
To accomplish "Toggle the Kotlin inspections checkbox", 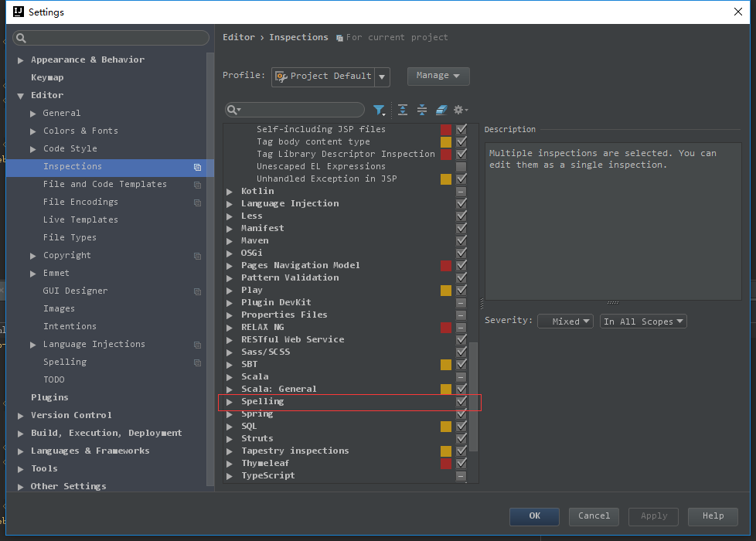I will pos(461,192).
